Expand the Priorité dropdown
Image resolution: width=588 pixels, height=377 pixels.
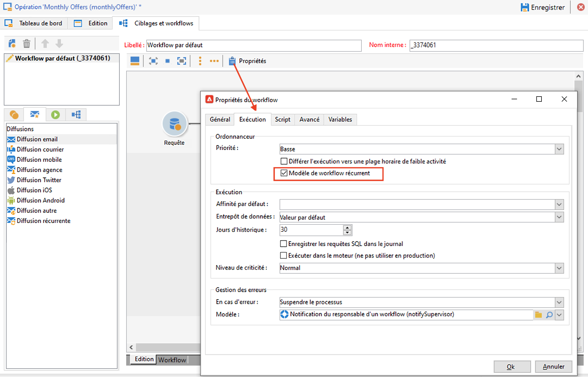pyautogui.click(x=559, y=149)
